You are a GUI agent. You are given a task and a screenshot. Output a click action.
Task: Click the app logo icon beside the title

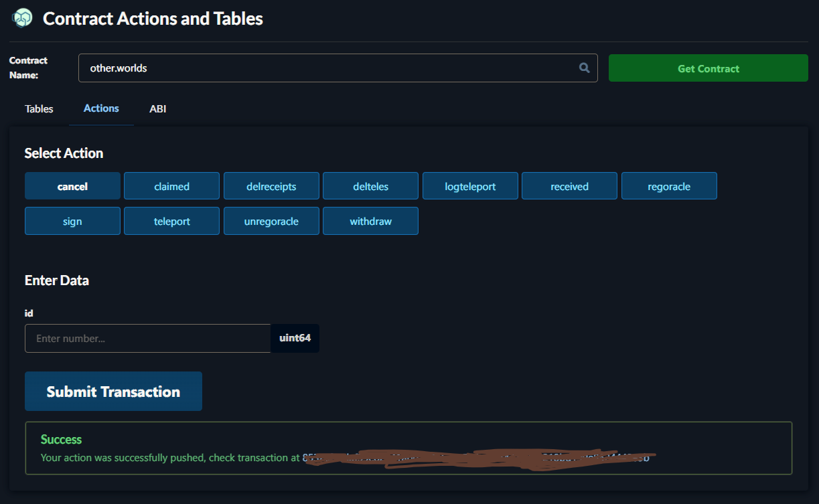[22, 18]
